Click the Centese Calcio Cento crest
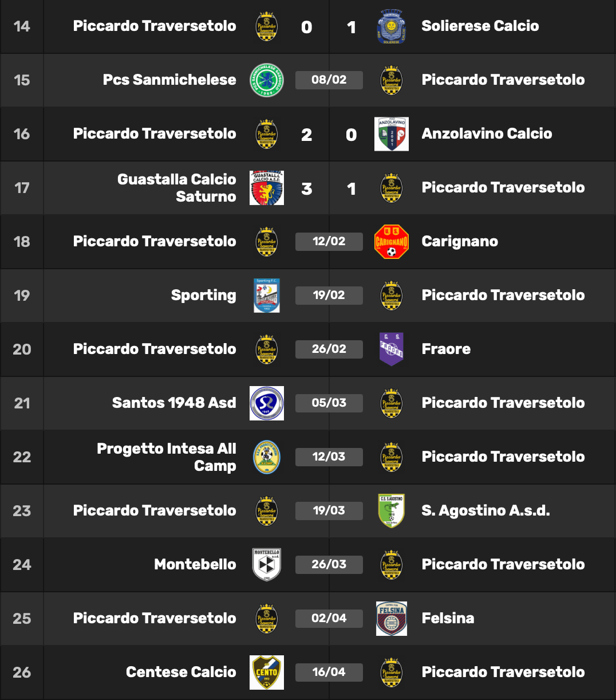 click(267, 673)
